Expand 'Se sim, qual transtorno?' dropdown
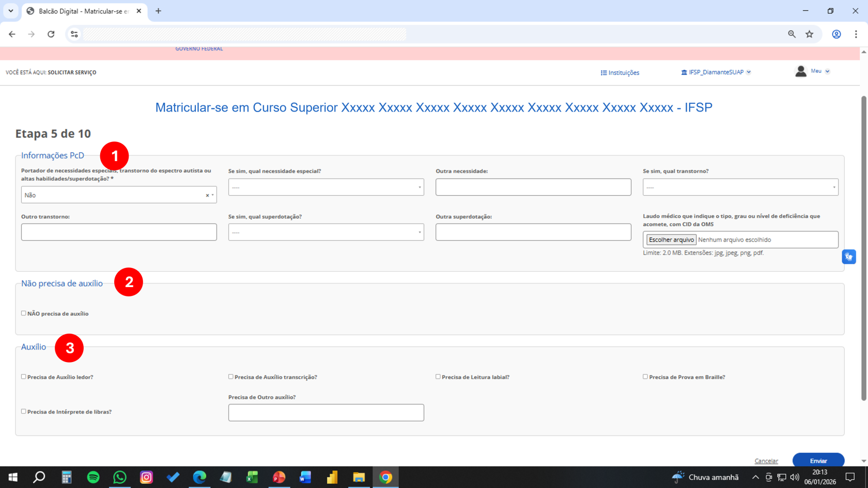The width and height of the screenshot is (868, 488). [740, 187]
